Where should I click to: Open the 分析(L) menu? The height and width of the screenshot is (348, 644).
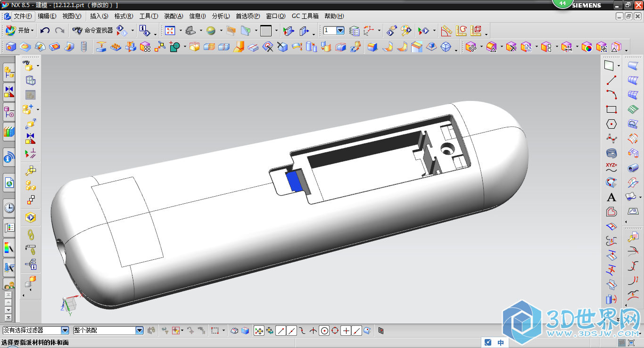221,16
